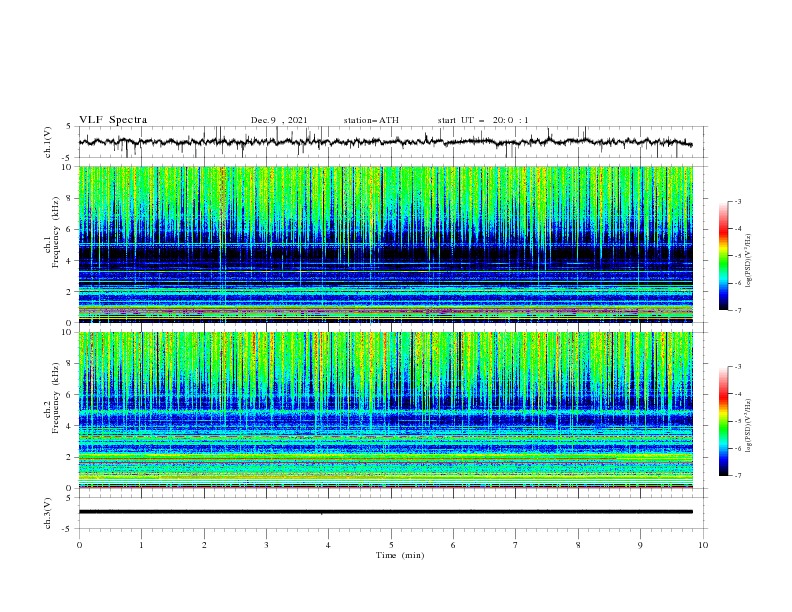Image resolution: width=792 pixels, height=612 pixels.
Task: Click the 'ch.3(V)' waveform axis label
Action: tap(48, 513)
